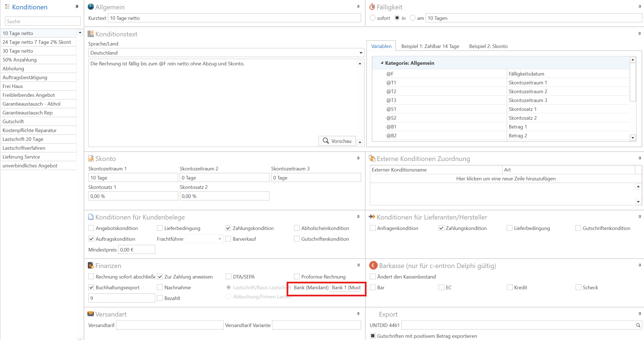This screenshot has height=340, width=644.
Task: Click the down arrow of the external conditions scrollbar
Action: [638, 202]
